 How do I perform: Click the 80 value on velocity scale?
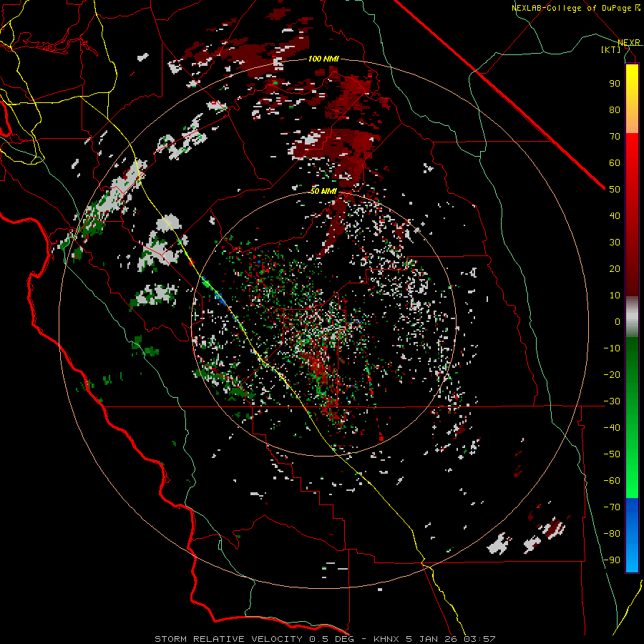615,109
